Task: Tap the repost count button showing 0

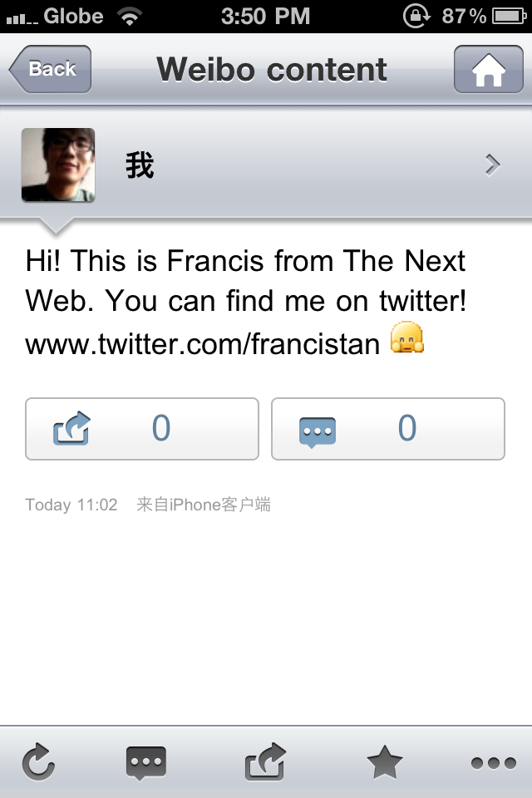Action: pyautogui.click(x=142, y=429)
